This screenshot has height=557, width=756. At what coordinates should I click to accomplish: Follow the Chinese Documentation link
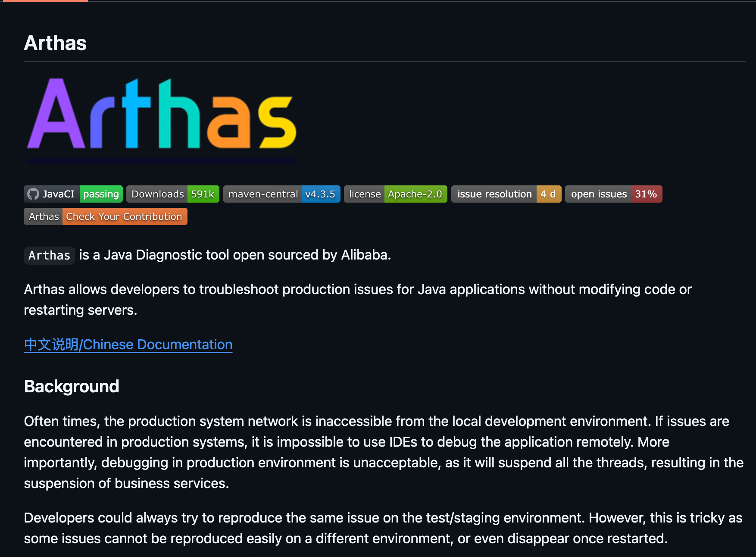[x=128, y=344]
